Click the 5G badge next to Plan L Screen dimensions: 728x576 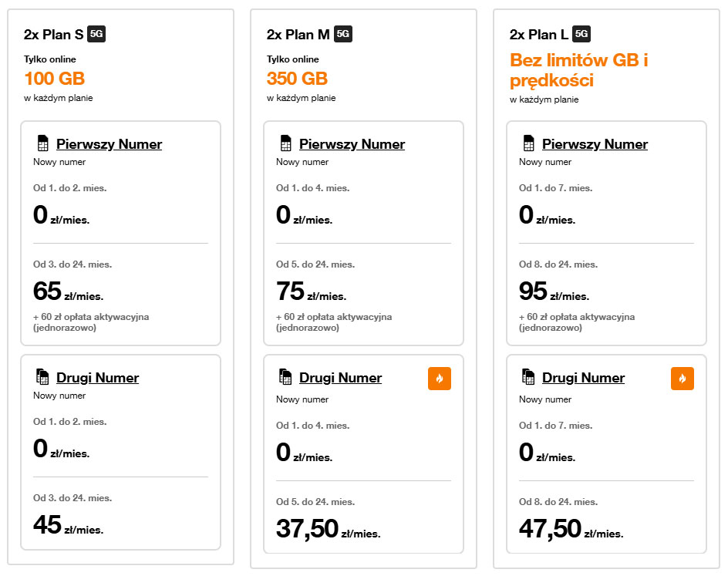(x=582, y=34)
